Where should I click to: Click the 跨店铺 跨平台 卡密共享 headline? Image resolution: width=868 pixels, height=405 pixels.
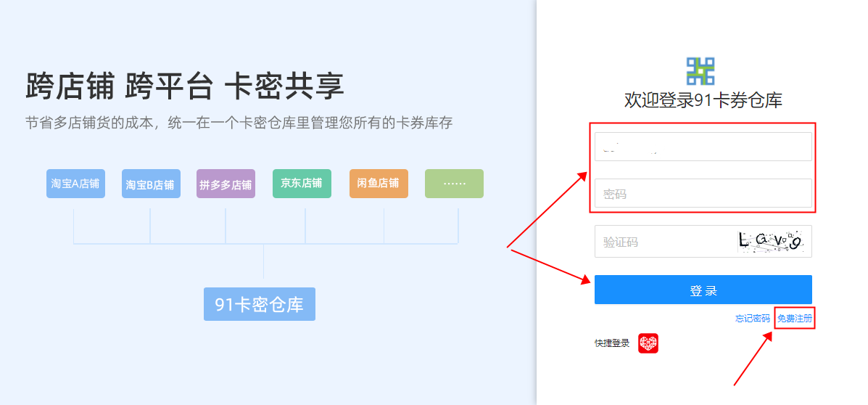pyautogui.click(x=185, y=86)
